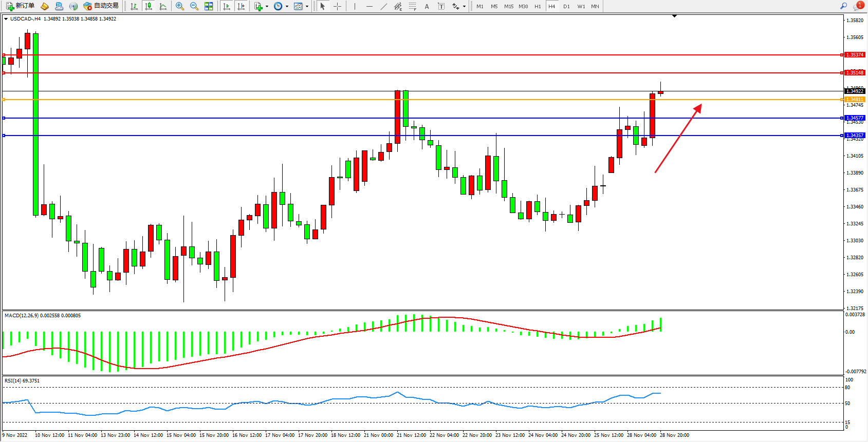Open the periods clock dropdown arrow
Screen dimensions: 868x442
(287, 7)
